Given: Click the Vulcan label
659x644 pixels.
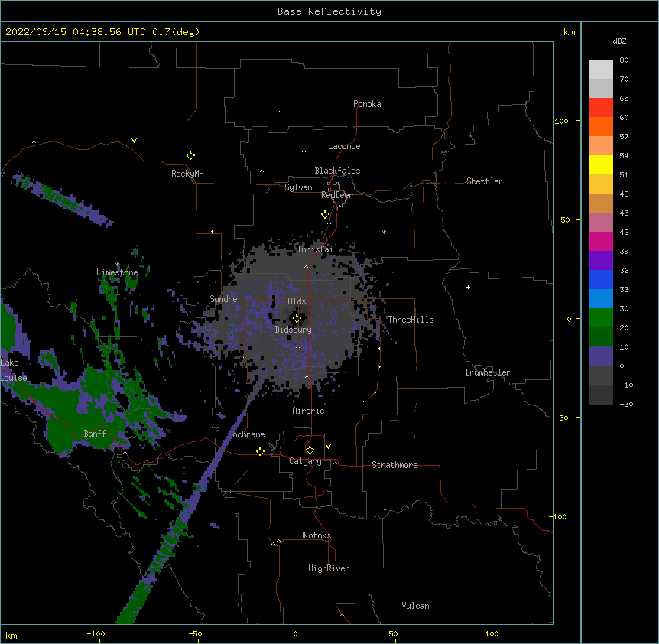Looking at the screenshot, I should (x=415, y=606).
